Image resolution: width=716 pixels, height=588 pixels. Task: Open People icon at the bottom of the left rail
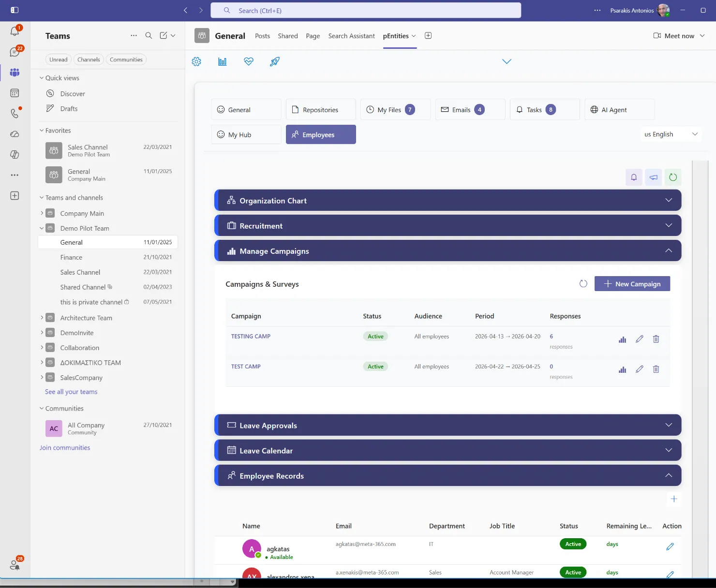coord(15,564)
